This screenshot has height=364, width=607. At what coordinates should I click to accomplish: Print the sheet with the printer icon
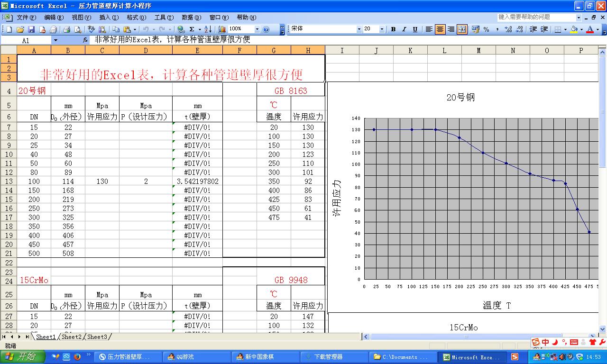pyautogui.click(x=66, y=29)
